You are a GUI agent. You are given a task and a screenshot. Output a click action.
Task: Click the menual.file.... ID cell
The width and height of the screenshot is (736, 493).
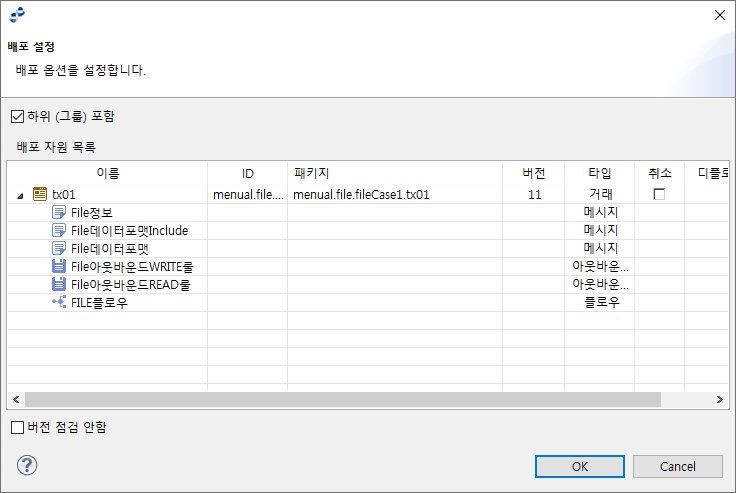[x=248, y=194]
